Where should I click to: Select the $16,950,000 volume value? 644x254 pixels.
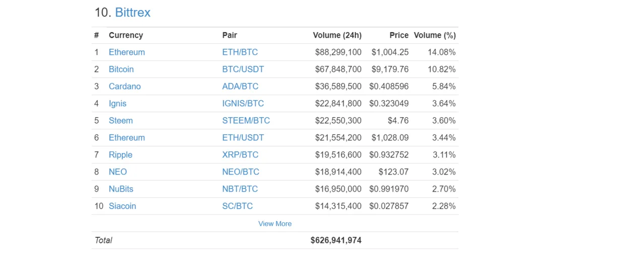338,189
